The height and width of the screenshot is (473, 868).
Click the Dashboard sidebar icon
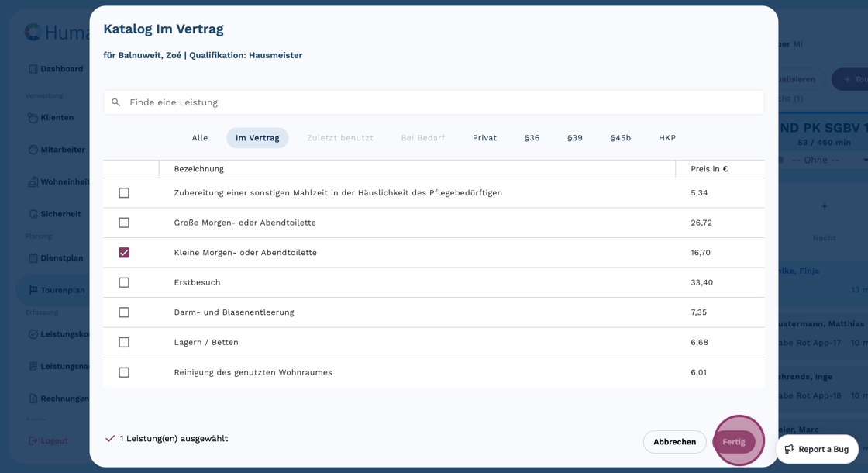point(33,69)
